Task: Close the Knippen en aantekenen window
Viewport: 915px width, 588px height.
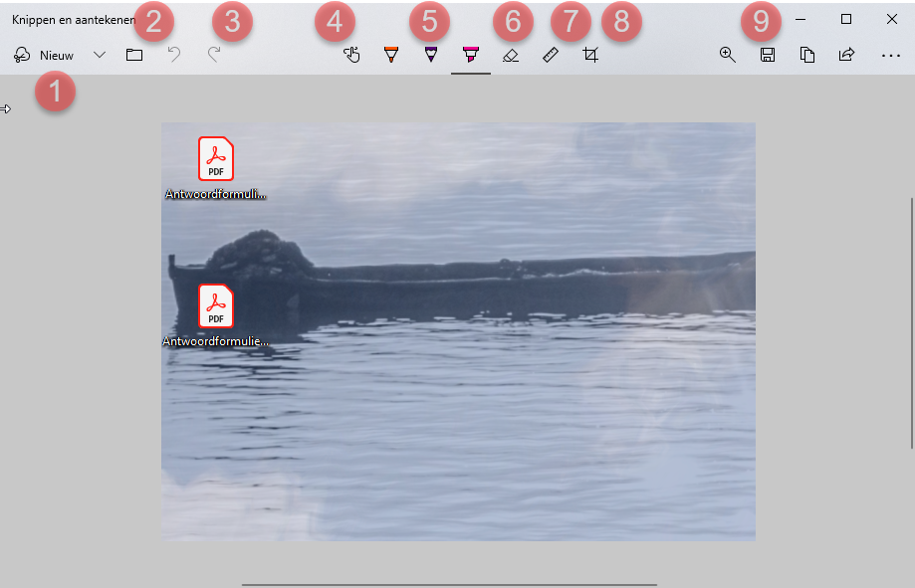Action: [x=892, y=19]
